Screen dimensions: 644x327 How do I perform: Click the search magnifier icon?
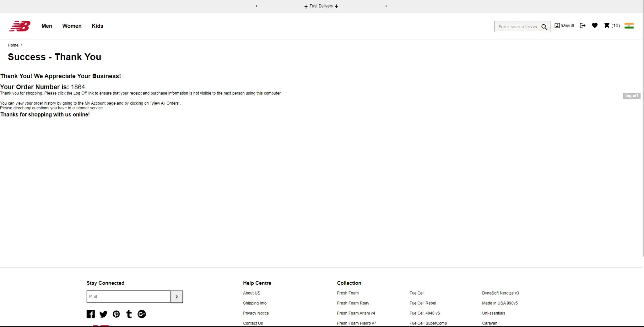pos(544,27)
